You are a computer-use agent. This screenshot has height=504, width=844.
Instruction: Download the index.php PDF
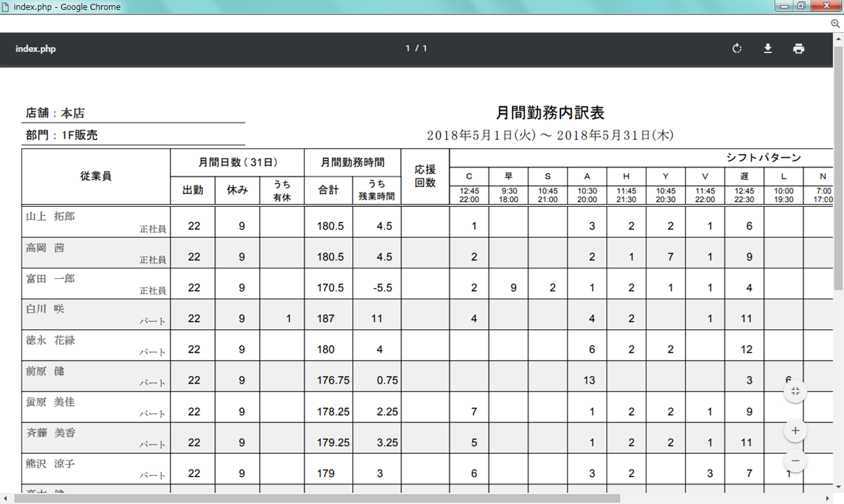pos(767,48)
